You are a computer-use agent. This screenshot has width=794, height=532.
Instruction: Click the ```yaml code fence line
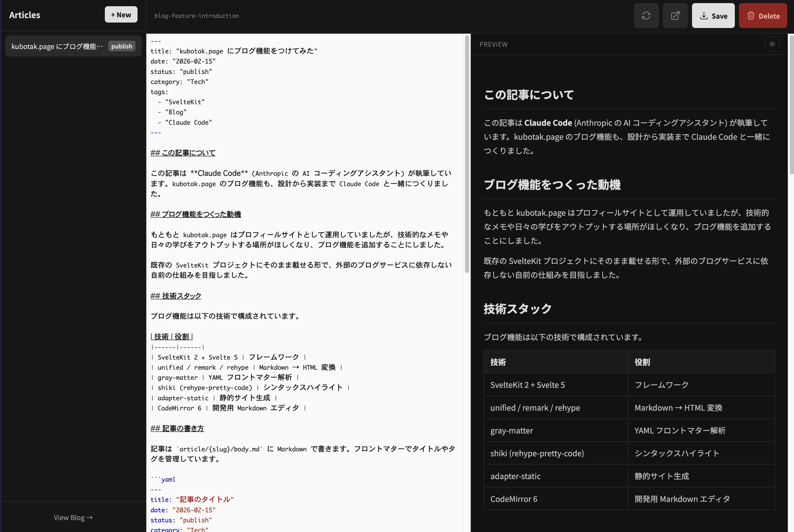(x=163, y=479)
